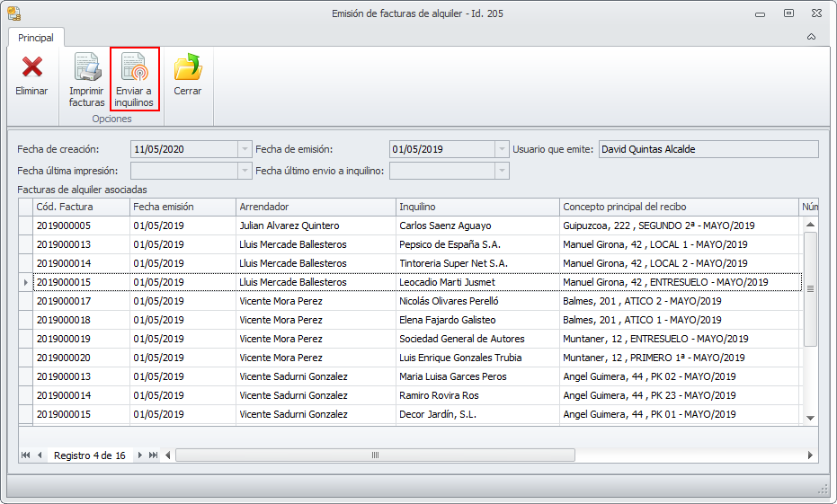Open Fecha de creación dropdown
This screenshot has height=504, width=837.
click(245, 149)
